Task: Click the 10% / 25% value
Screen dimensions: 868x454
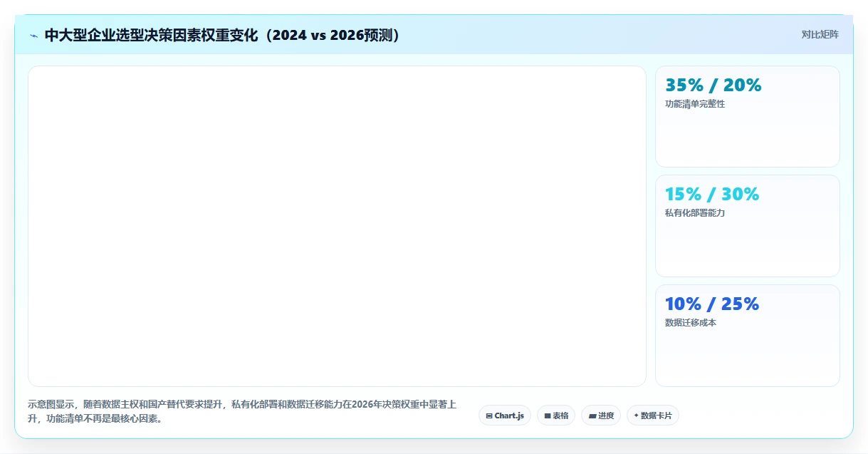Action: click(x=712, y=304)
